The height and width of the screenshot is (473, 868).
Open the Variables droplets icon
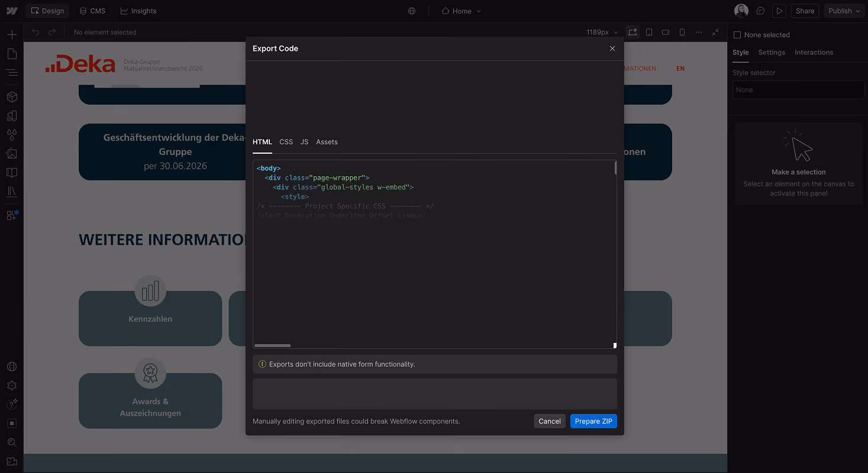[x=12, y=135]
